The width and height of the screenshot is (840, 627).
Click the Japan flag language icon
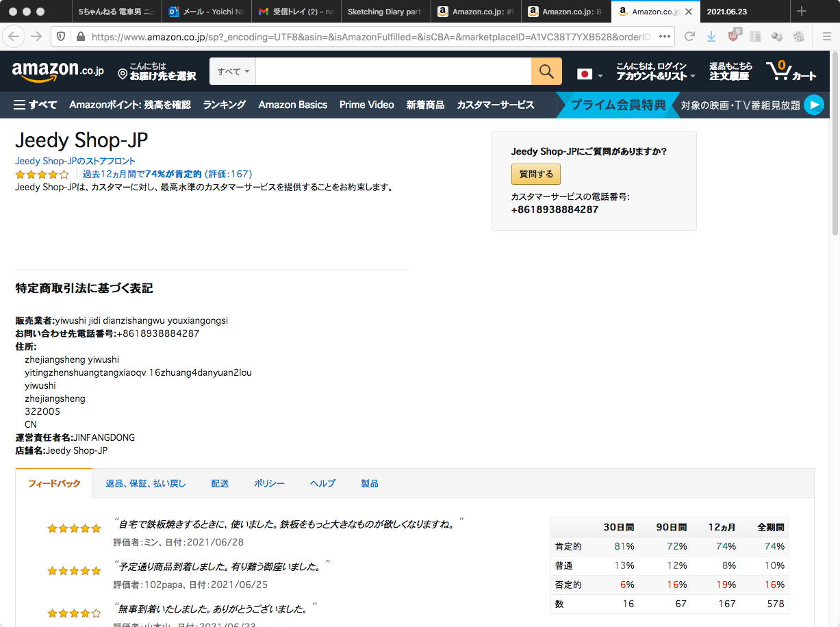pyautogui.click(x=585, y=74)
